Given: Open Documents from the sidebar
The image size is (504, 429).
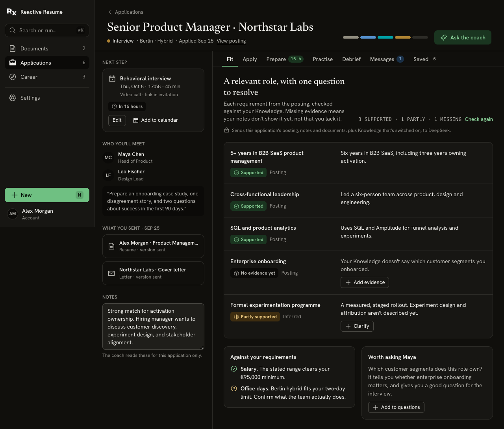Looking at the screenshot, I should [47, 48].
